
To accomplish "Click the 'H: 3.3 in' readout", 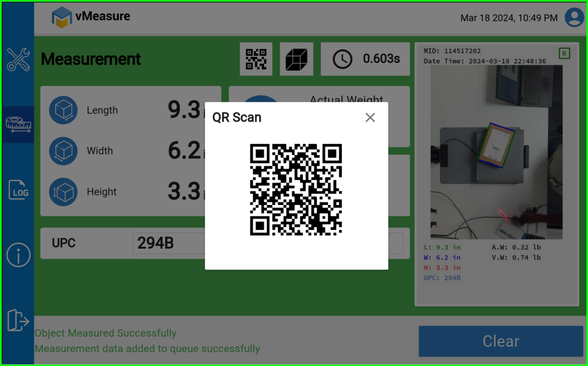I will [x=442, y=268].
